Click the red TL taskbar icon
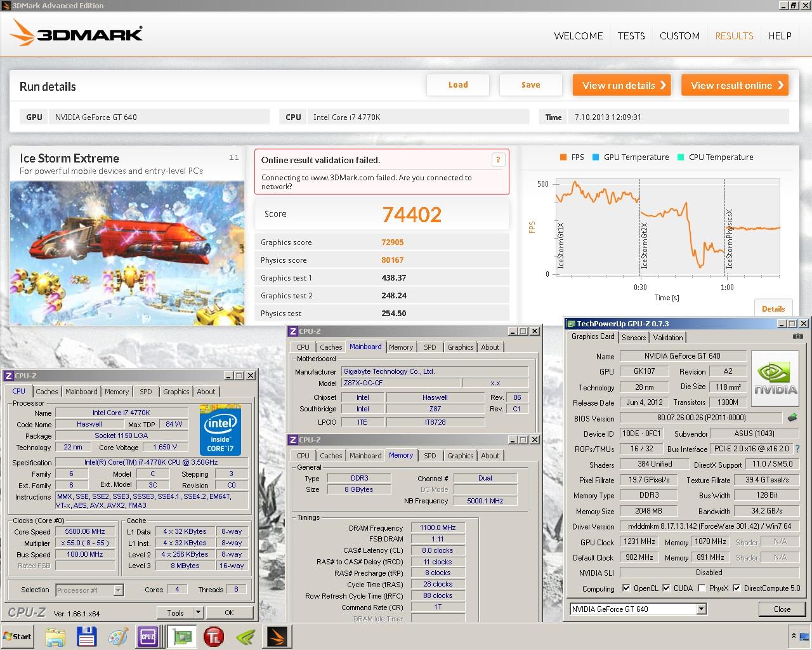The height and width of the screenshot is (650, 812). (214, 636)
